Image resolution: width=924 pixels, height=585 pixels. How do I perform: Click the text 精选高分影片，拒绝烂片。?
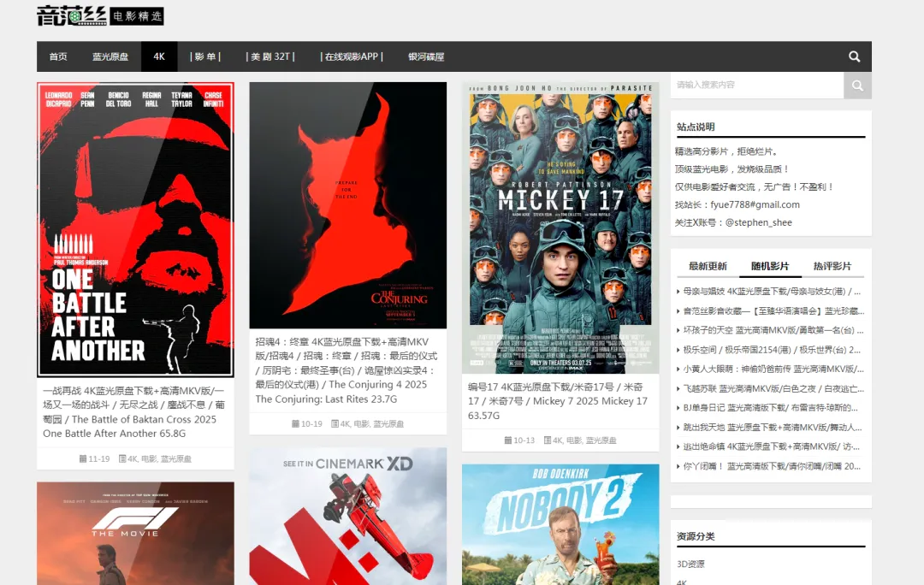[728, 151]
